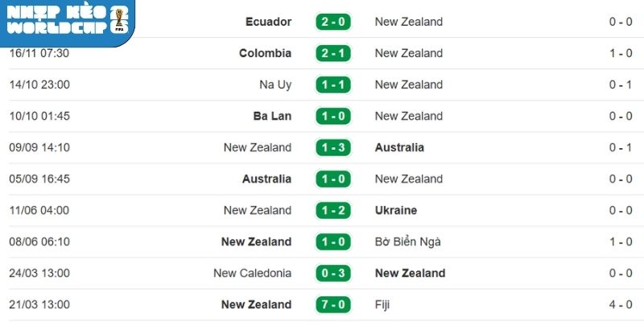The width and height of the screenshot is (644, 322).
Task: Click the green 1 - 1 score badge
Action: [x=332, y=85]
